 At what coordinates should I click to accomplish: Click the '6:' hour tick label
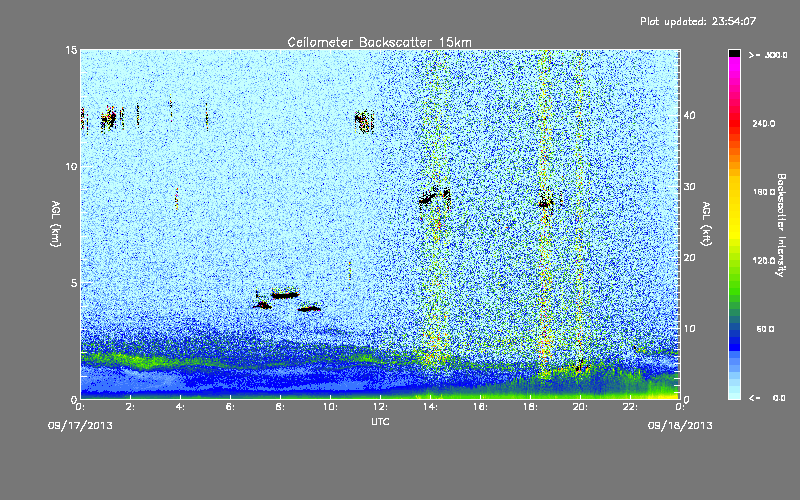pyautogui.click(x=230, y=407)
